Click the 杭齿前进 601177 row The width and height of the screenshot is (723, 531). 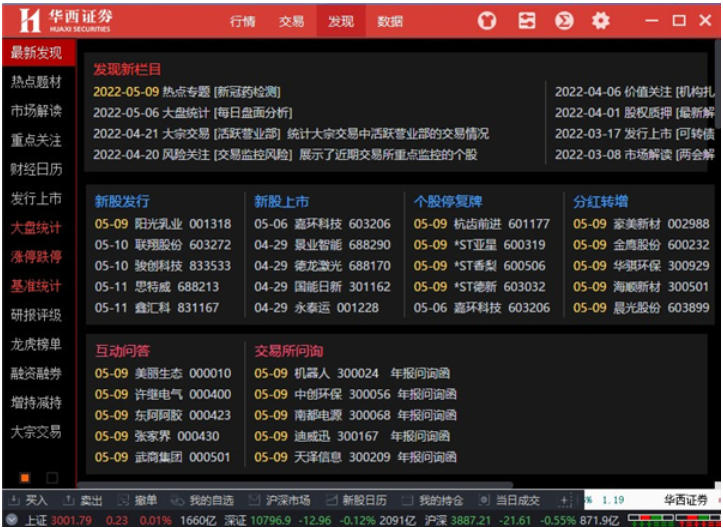pyautogui.click(x=481, y=224)
